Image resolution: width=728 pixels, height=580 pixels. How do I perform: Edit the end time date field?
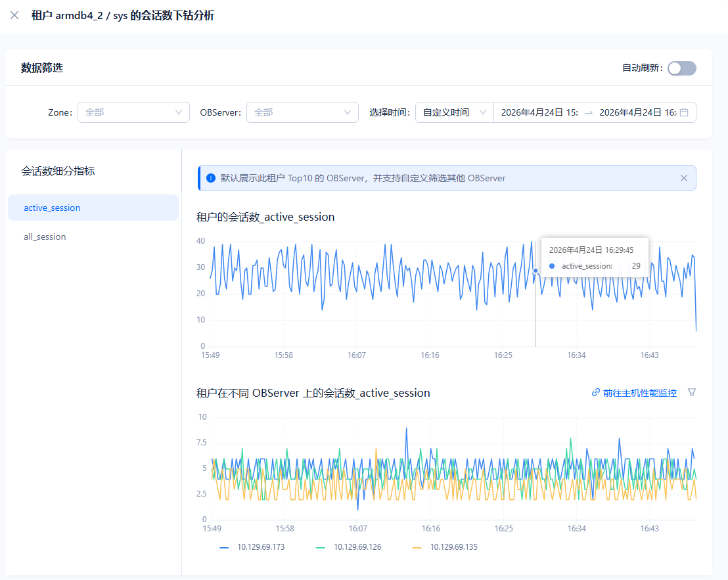[x=637, y=112]
